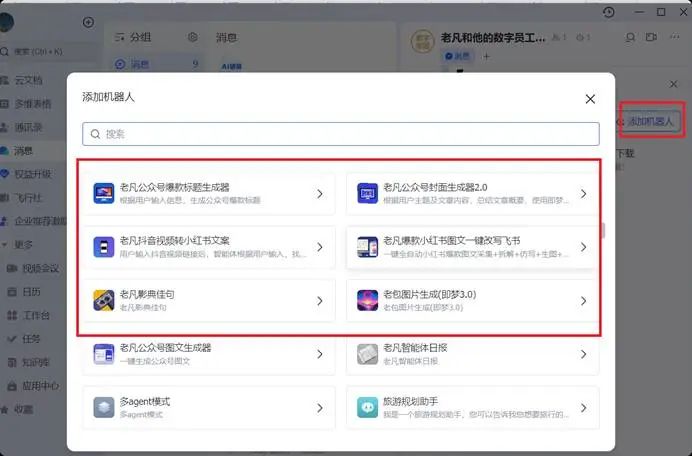Click the 多agent模式 bot icon

coord(104,407)
